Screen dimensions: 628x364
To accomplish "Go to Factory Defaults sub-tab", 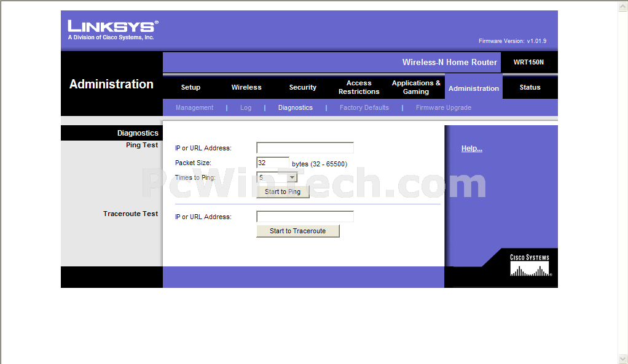I will tap(364, 107).
